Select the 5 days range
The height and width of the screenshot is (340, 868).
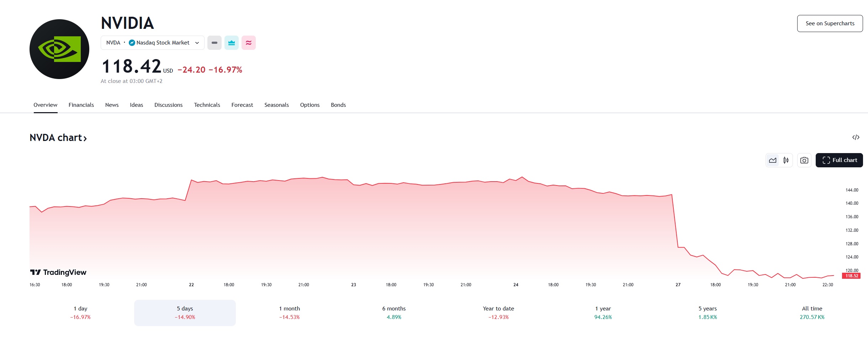[185, 313]
